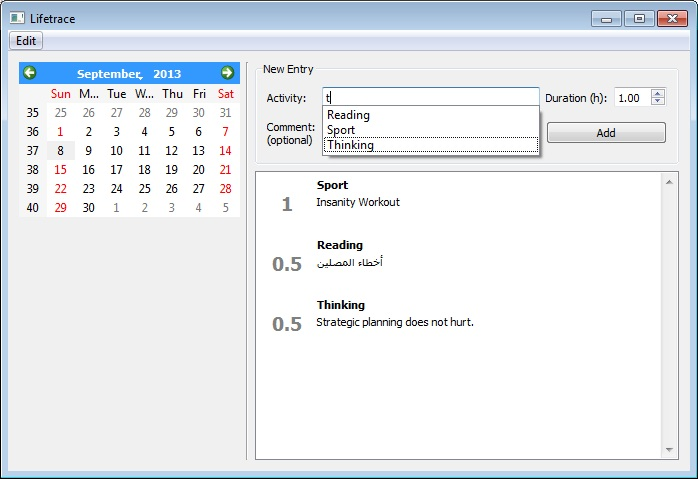
Task: Click the Thu column header
Action: [x=172, y=94]
